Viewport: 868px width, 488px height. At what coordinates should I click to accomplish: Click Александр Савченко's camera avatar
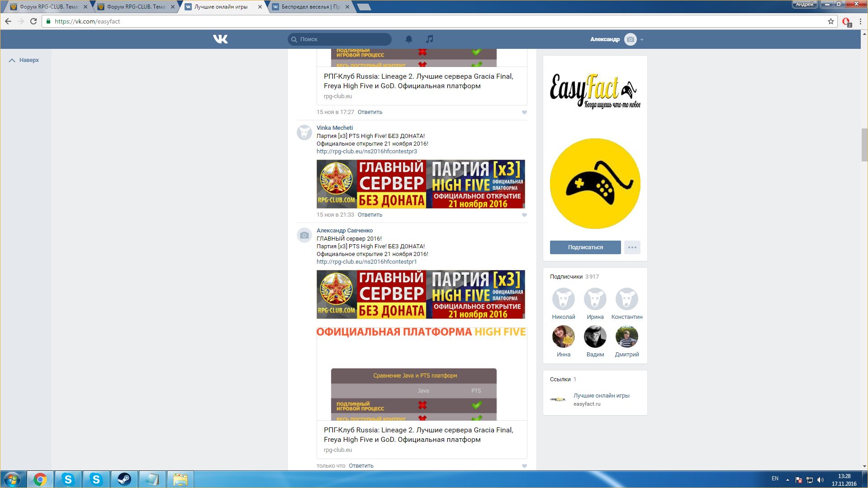pos(304,235)
